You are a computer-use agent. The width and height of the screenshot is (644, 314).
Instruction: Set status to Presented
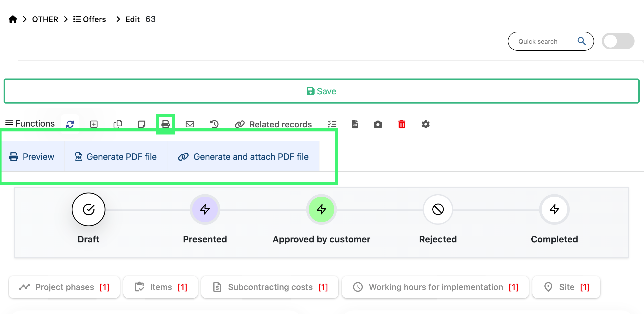(x=205, y=209)
